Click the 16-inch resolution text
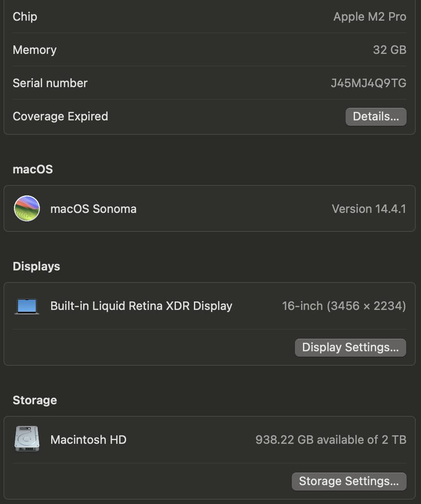421x504 pixels. pyautogui.click(x=344, y=306)
